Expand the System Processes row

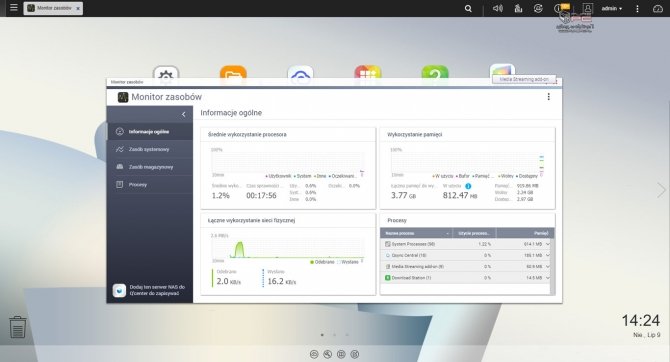click(548, 244)
